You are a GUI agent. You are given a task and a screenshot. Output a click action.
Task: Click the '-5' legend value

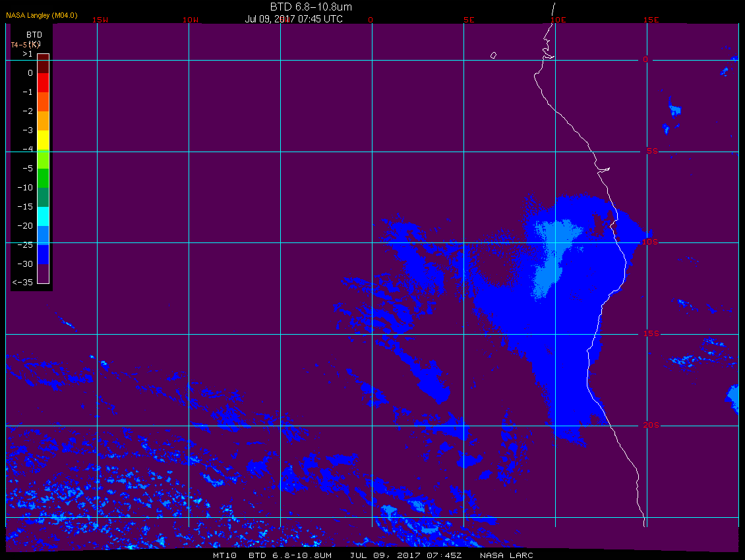pos(28,169)
